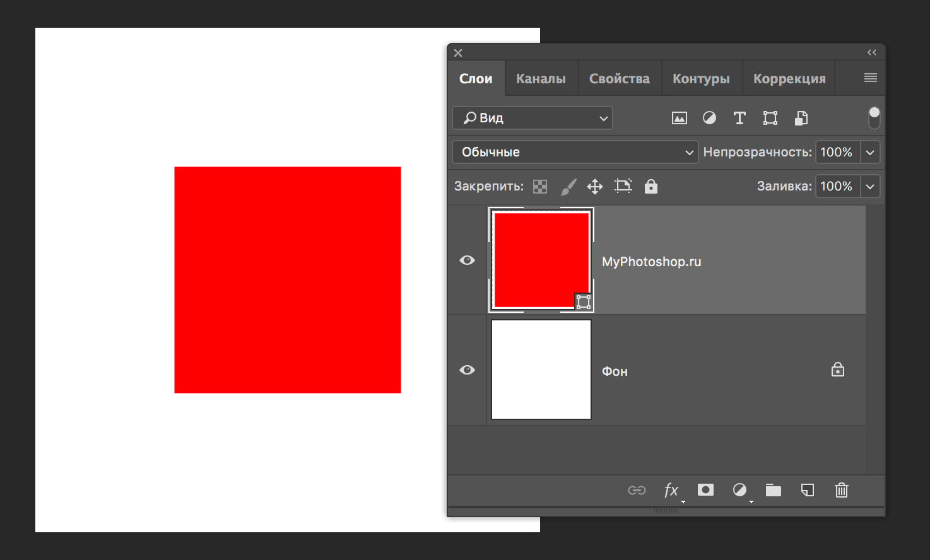Open the layers panel hamburger menu
The width and height of the screenshot is (930, 560).
click(x=870, y=78)
